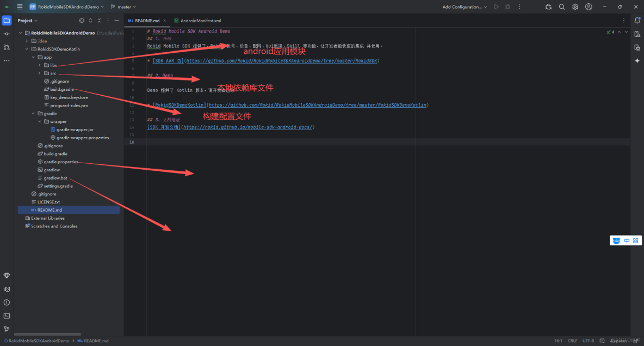
Task: Open the user account profile icon
Action: (x=588, y=7)
